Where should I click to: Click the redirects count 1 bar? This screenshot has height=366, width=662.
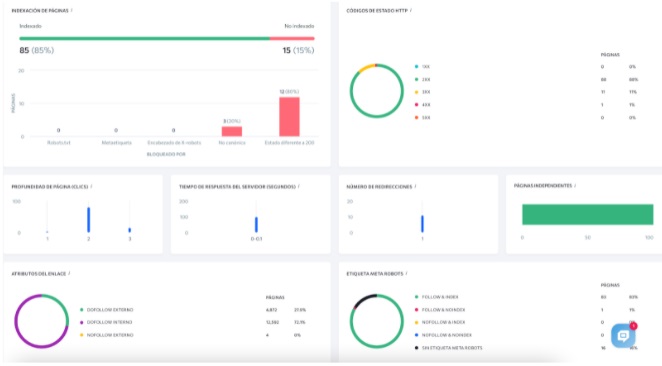[422, 224]
